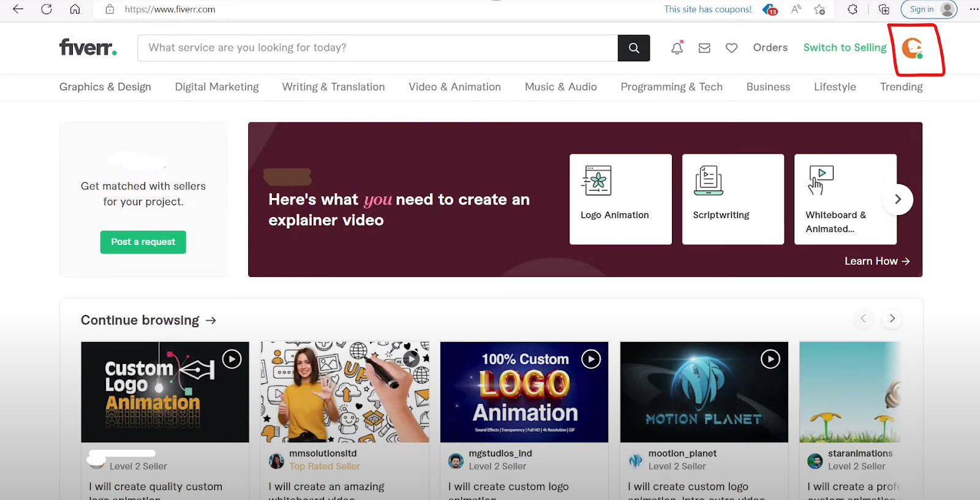Open the browser Extensions puzzle icon
This screenshot has width=980, height=500.
pyautogui.click(x=853, y=9)
